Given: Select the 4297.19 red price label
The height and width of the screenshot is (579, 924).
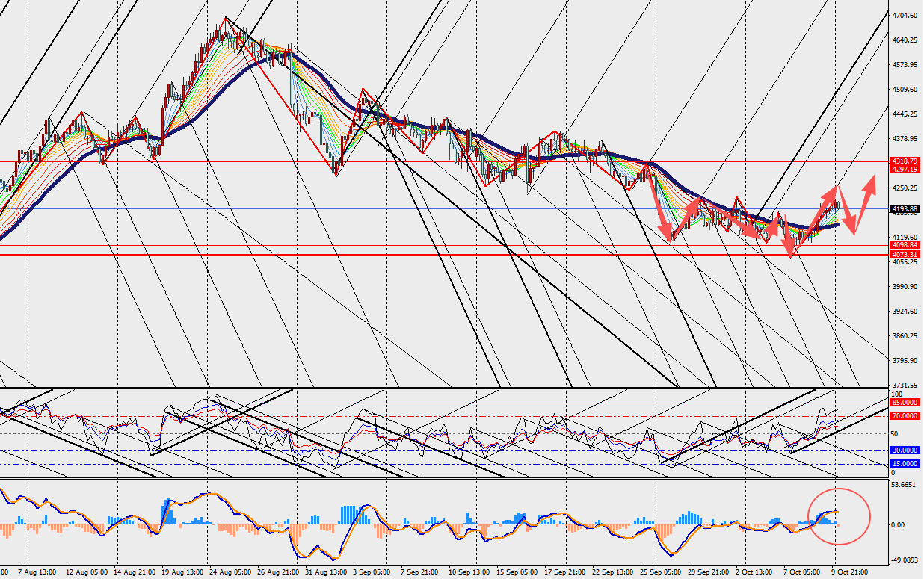Looking at the screenshot, I should pos(905,170).
